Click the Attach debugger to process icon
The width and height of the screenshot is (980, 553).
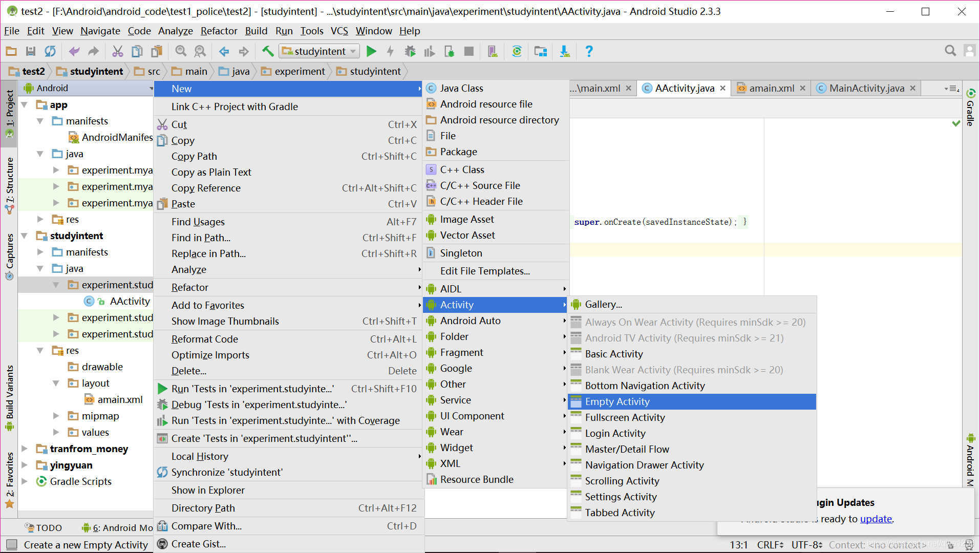(449, 51)
